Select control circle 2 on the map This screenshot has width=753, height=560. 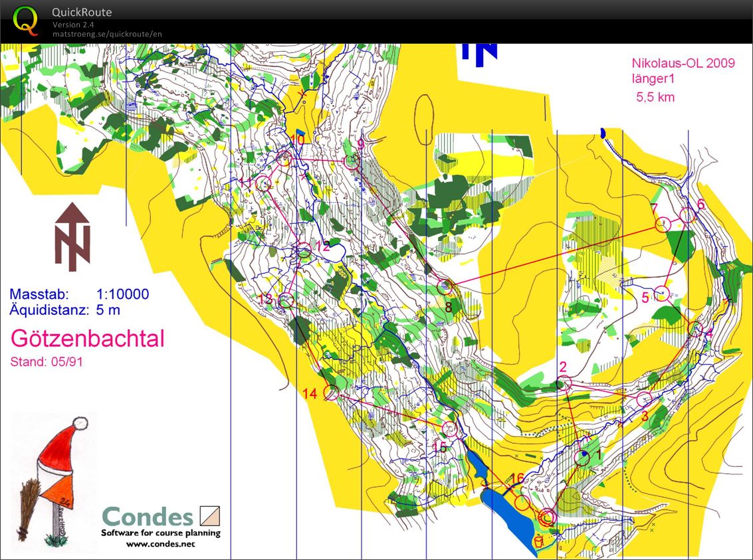point(564,383)
